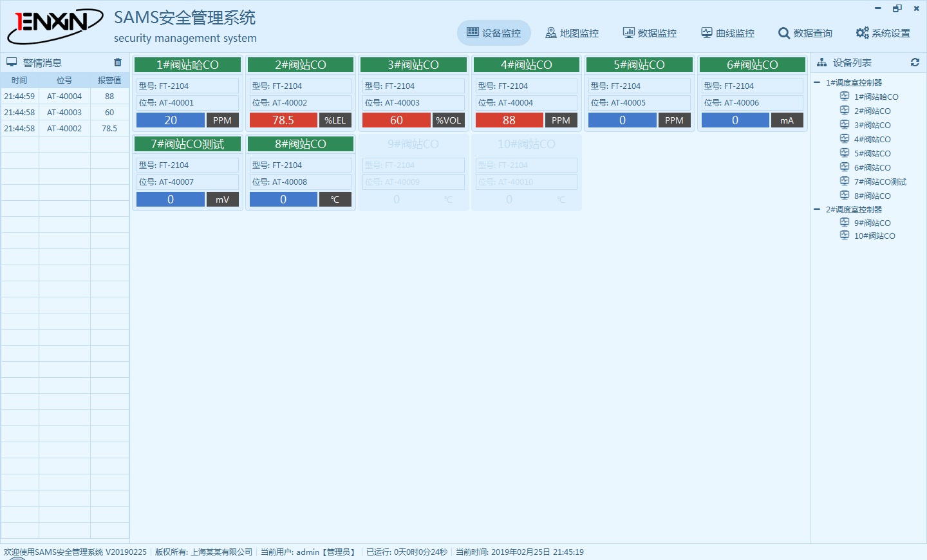The width and height of the screenshot is (927, 560).
Task: Click the trash icon to clear alarm messages
Action: [x=118, y=62]
